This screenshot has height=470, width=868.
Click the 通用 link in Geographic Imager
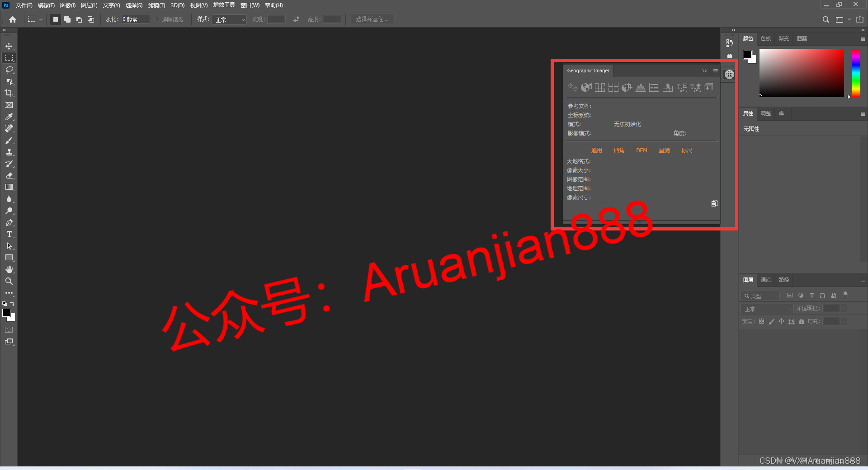tap(596, 150)
